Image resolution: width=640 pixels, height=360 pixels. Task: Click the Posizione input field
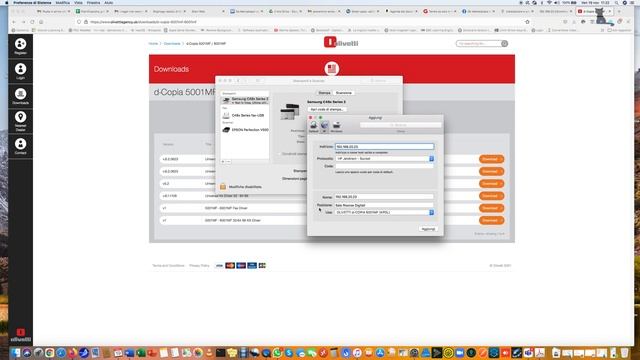tap(384, 205)
